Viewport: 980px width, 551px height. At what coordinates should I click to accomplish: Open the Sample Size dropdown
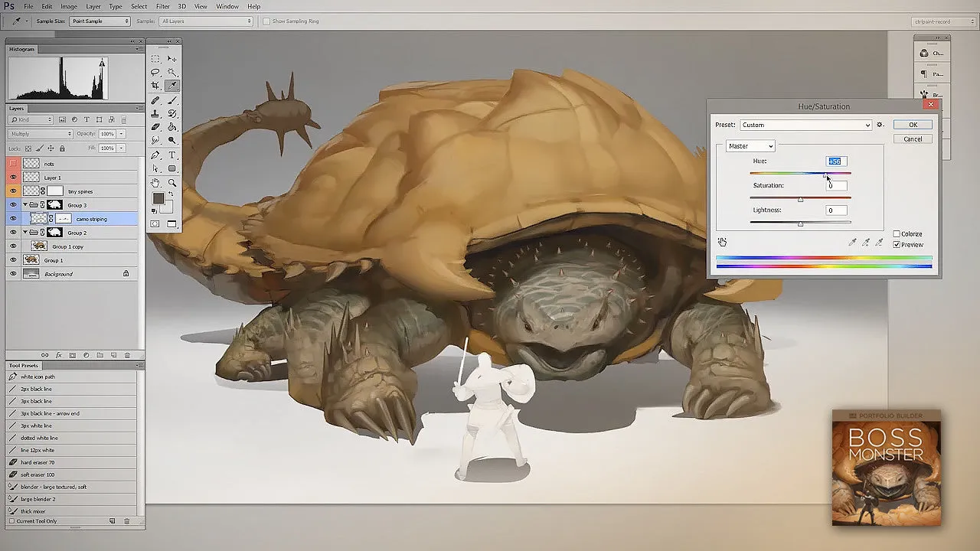coord(100,21)
